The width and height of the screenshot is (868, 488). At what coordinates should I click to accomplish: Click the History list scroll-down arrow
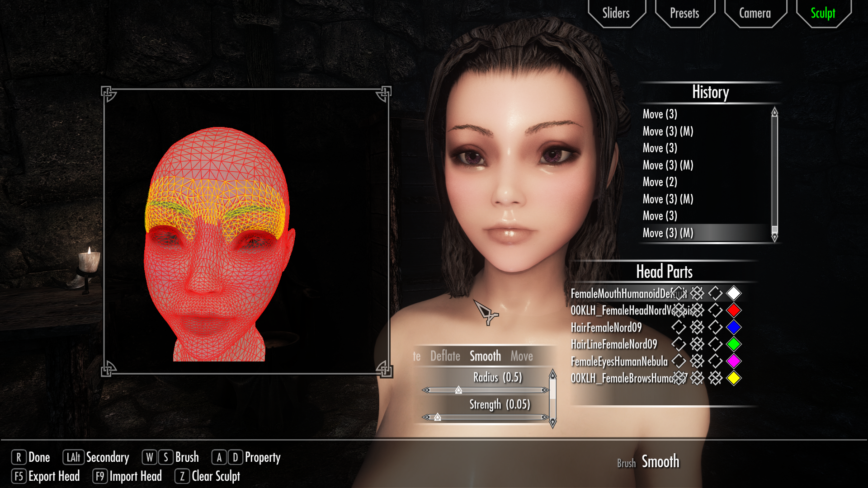pyautogui.click(x=774, y=237)
